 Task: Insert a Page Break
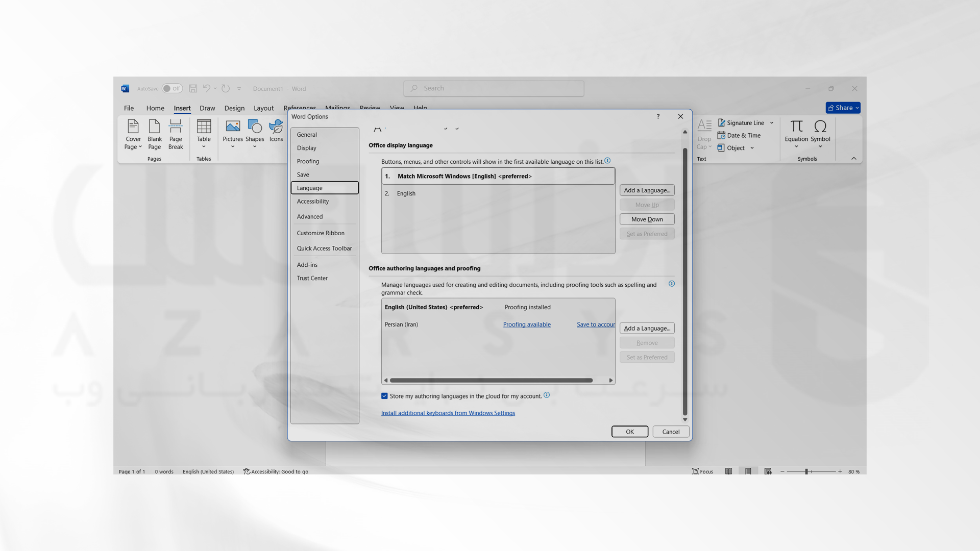(176, 135)
